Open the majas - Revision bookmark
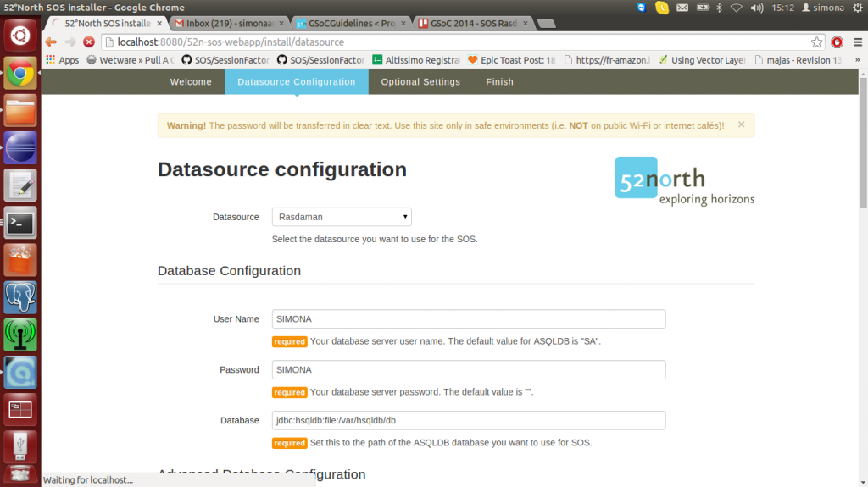 798,60
